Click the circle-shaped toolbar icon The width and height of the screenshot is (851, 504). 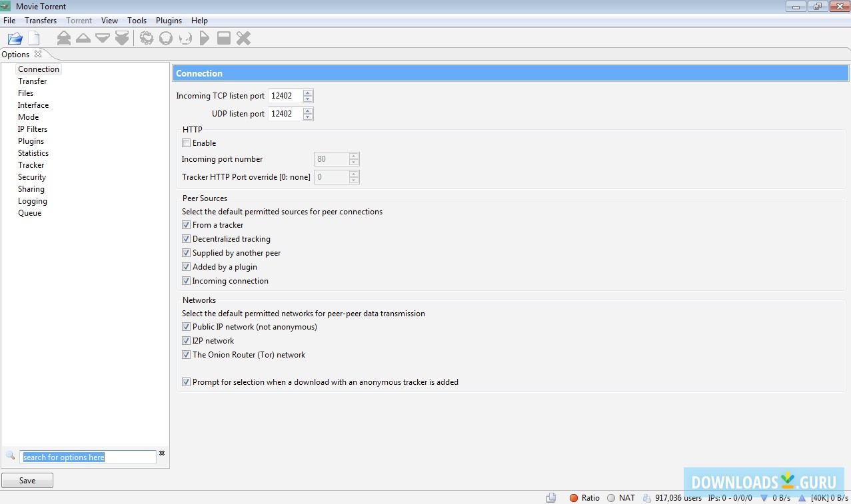(166, 38)
